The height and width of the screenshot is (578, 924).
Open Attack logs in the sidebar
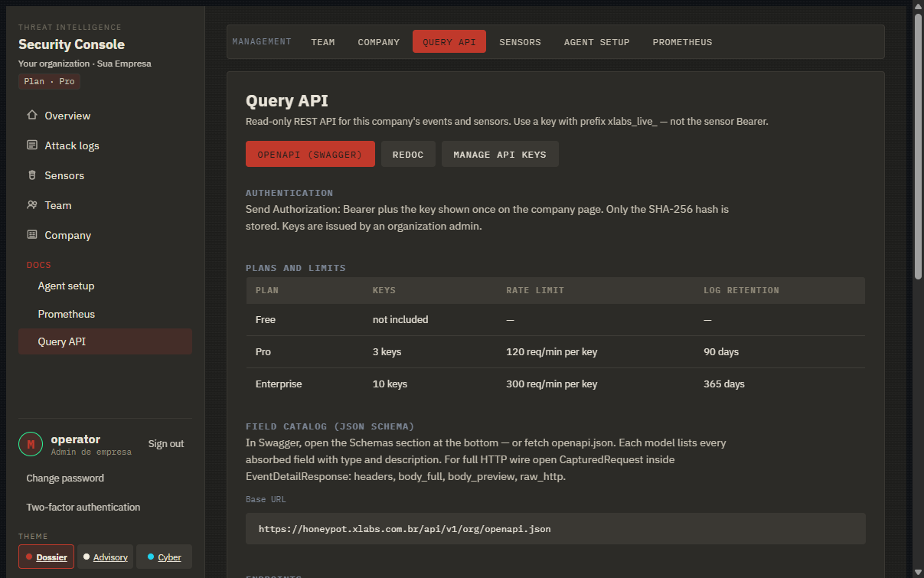click(x=105, y=145)
